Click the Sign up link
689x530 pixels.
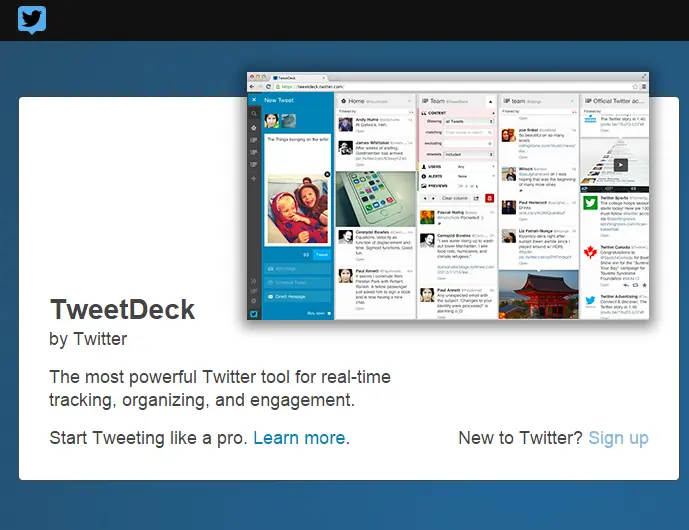point(618,438)
